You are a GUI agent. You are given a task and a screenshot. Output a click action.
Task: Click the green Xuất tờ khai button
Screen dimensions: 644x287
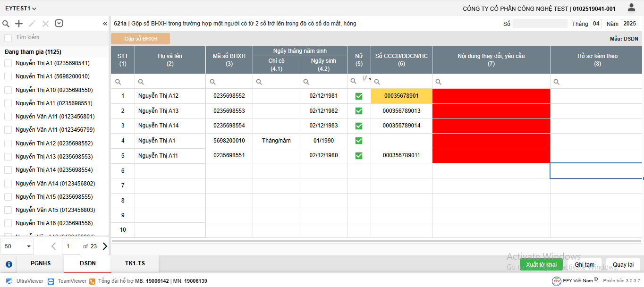click(x=541, y=264)
